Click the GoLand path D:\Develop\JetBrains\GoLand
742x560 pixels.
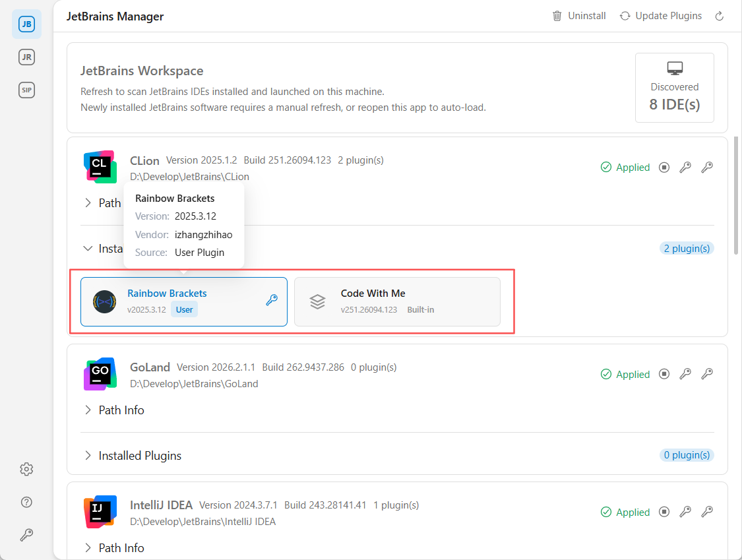click(x=194, y=384)
